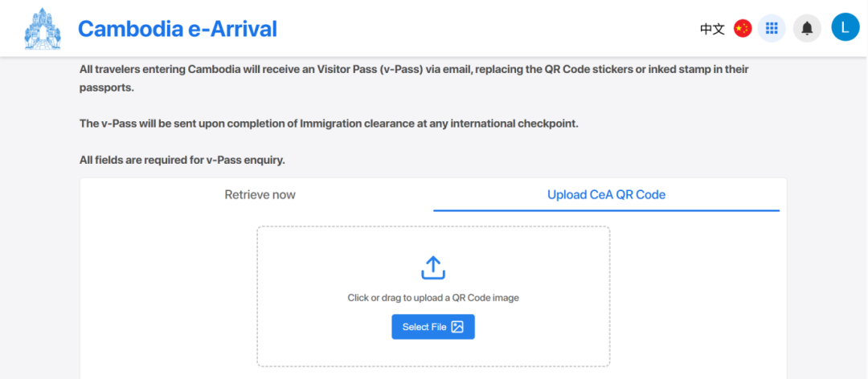Select the Upload CeA QR Code tab
This screenshot has height=379, width=868.
606,195
